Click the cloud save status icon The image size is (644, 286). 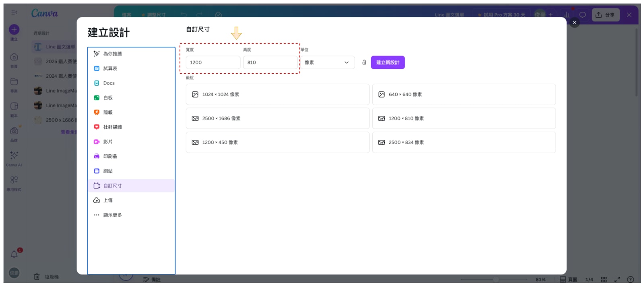click(219, 15)
